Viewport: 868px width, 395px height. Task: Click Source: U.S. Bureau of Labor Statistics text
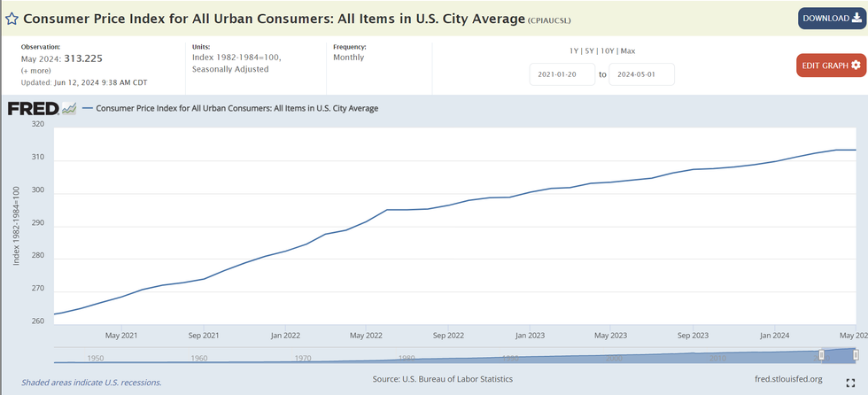[443, 379]
